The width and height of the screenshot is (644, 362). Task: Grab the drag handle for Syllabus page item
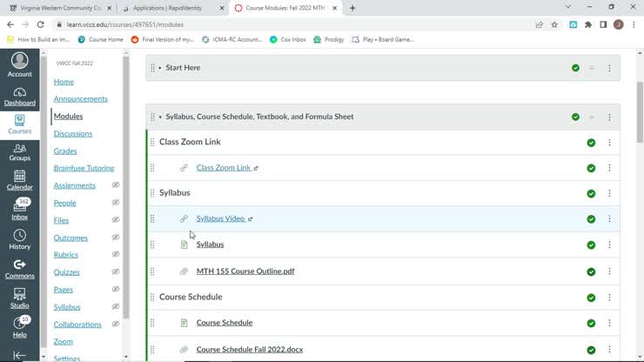click(x=152, y=245)
